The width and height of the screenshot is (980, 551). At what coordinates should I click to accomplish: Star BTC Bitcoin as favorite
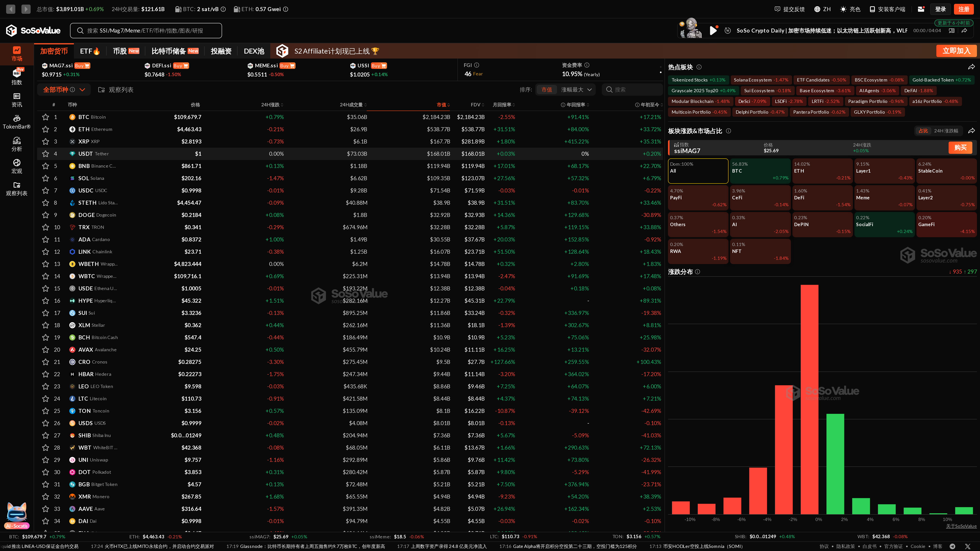(x=46, y=117)
